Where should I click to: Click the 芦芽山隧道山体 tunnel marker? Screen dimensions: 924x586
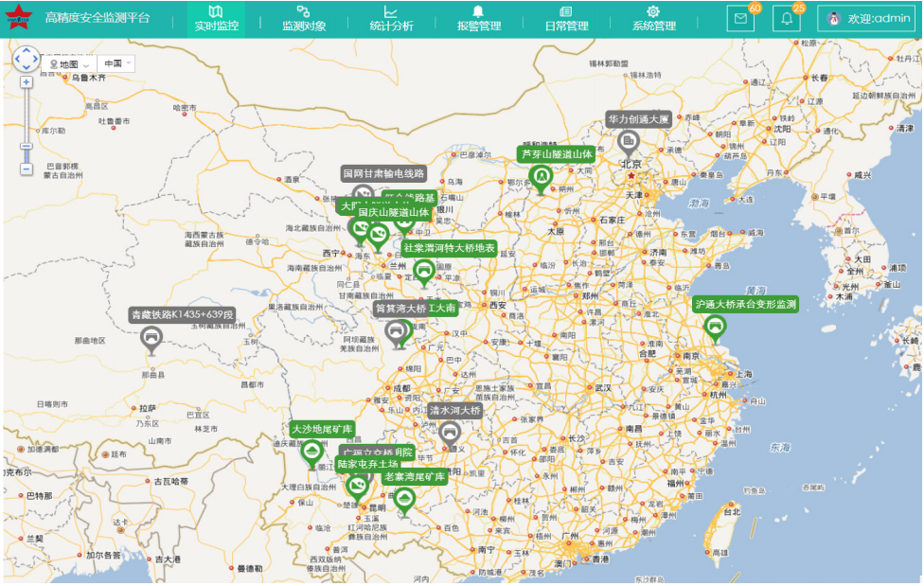tap(541, 176)
